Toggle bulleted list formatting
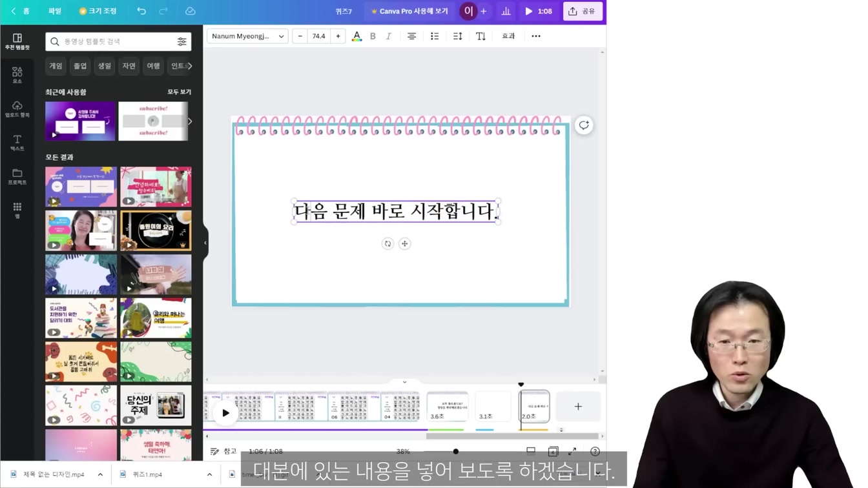Image resolution: width=868 pixels, height=488 pixels. [x=435, y=36]
